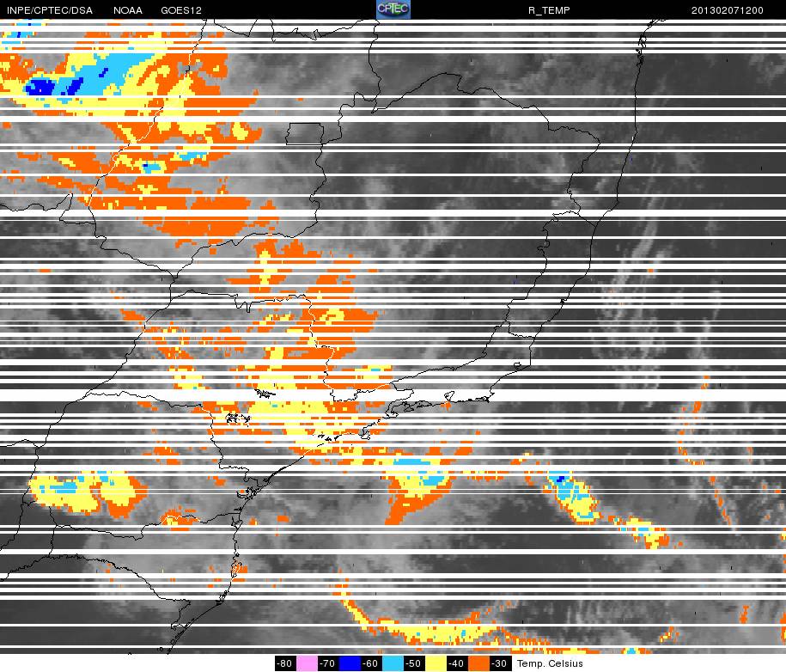Click the CPTEC logo in the header
The image size is (786, 672).
393,9
